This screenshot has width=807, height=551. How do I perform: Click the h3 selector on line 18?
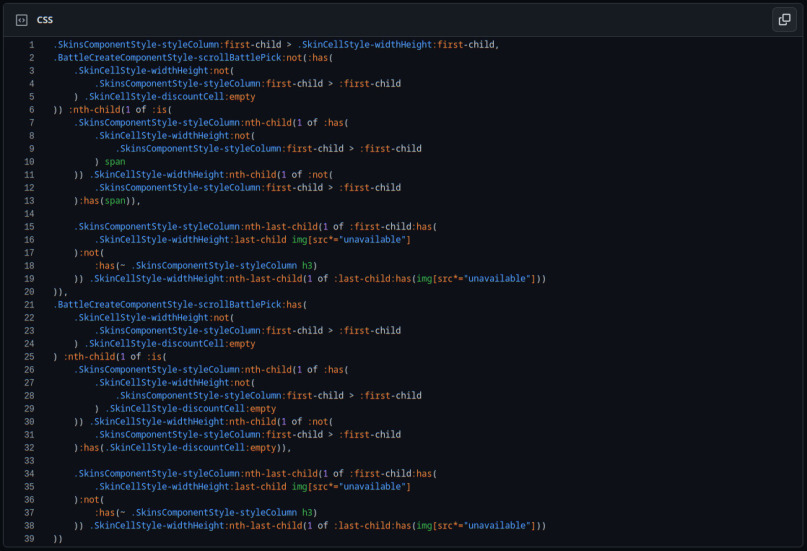(x=307, y=265)
